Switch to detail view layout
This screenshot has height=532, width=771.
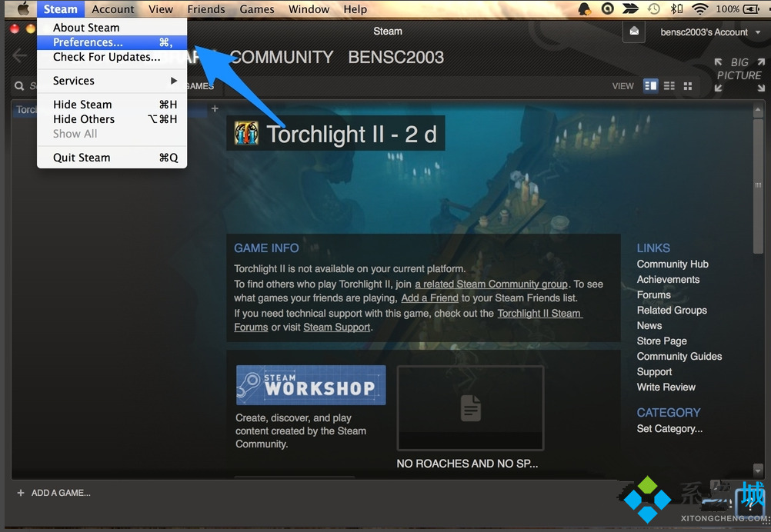click(x=651, y=86)
